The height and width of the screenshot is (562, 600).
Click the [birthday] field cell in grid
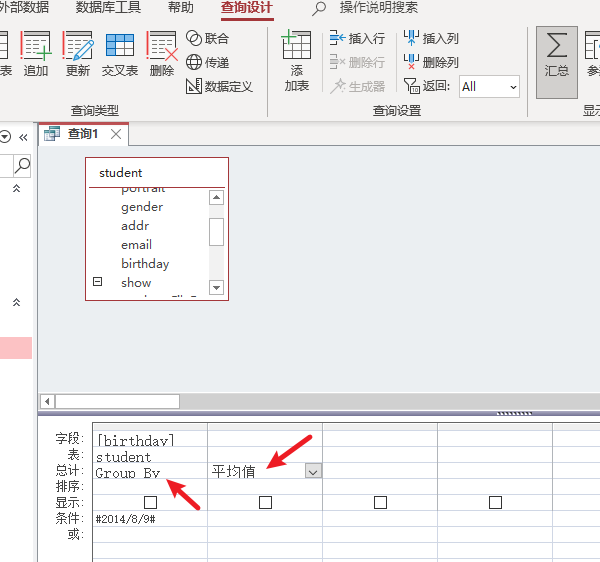click(150, 439)
